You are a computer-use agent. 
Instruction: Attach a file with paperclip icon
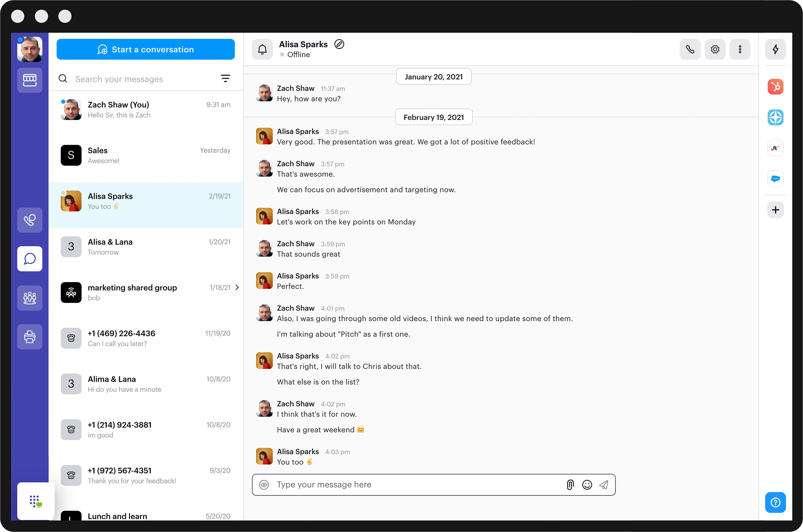(x=570, y=485)
